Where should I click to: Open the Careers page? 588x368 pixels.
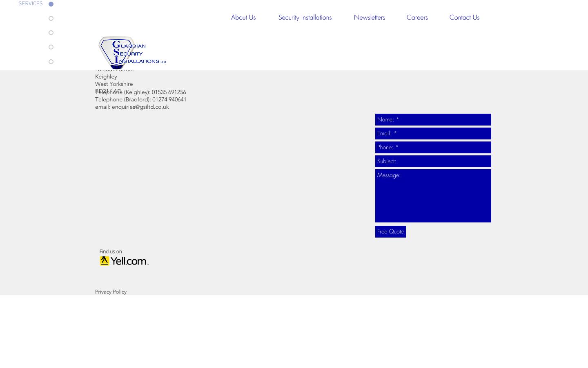[417, 17]
